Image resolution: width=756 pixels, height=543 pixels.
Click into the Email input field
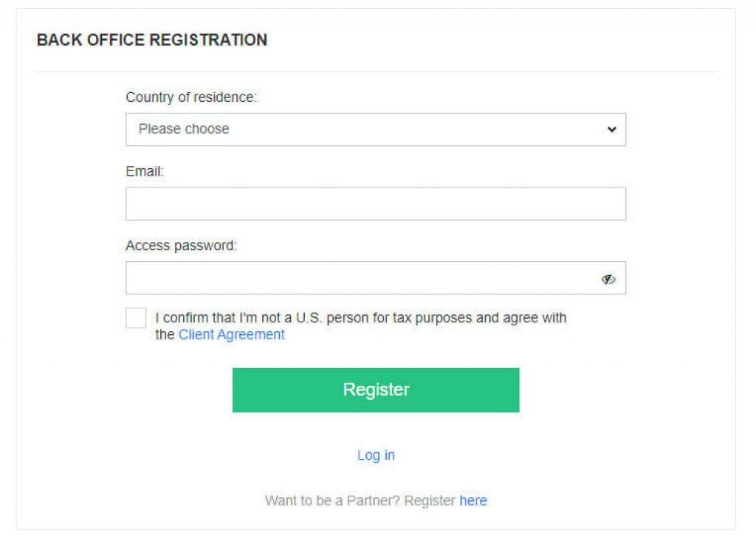click(375, 204)
